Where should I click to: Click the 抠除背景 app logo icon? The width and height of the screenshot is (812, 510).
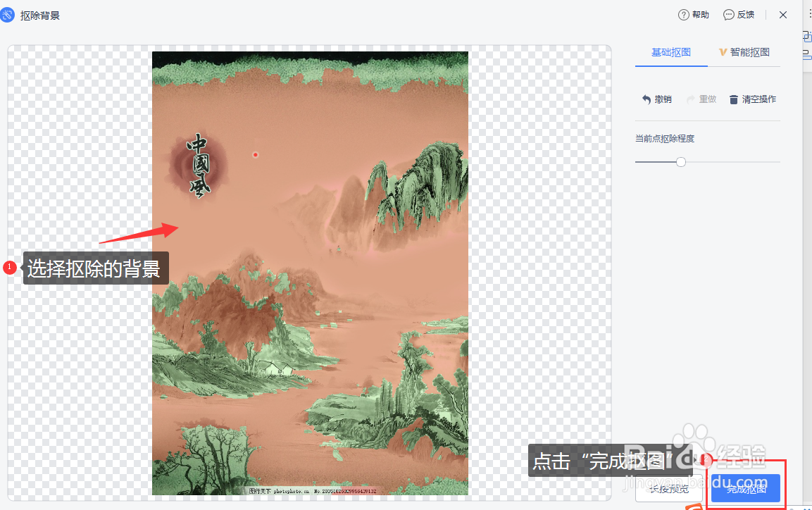point(8,15)
